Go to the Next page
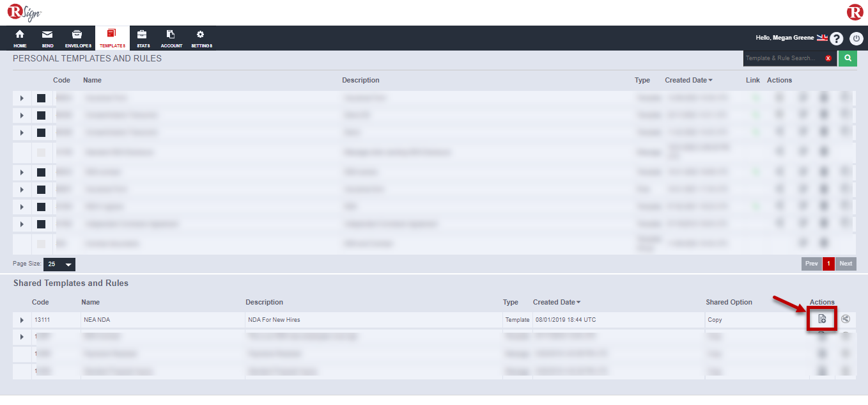Image resolution: width=868 pixels, height=405 pixels. [x=846, y=264]
